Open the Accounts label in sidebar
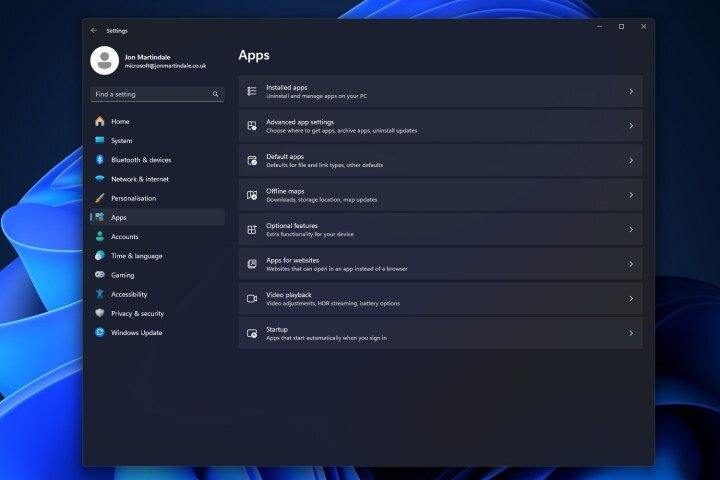720x480 pixels. (x=124, y=237)
